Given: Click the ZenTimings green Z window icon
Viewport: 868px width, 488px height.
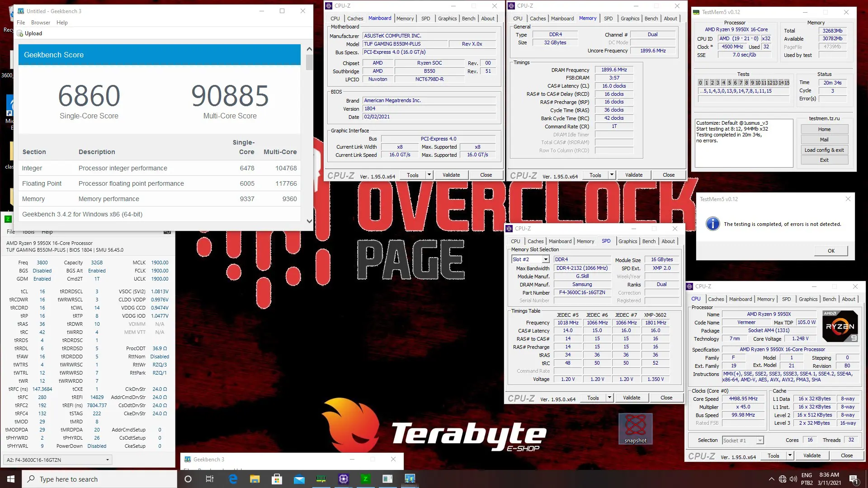Looking at the screenshot, I should (x=8, y=219).
